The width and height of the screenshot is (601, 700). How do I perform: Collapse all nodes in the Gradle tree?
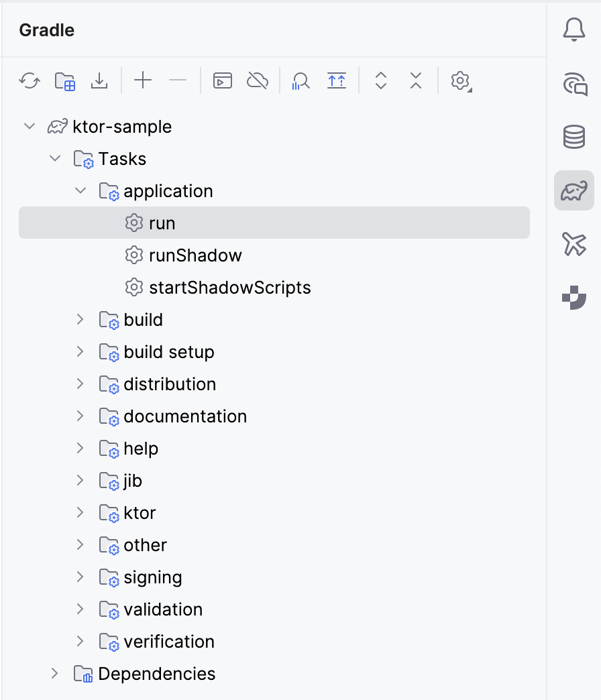415,80
